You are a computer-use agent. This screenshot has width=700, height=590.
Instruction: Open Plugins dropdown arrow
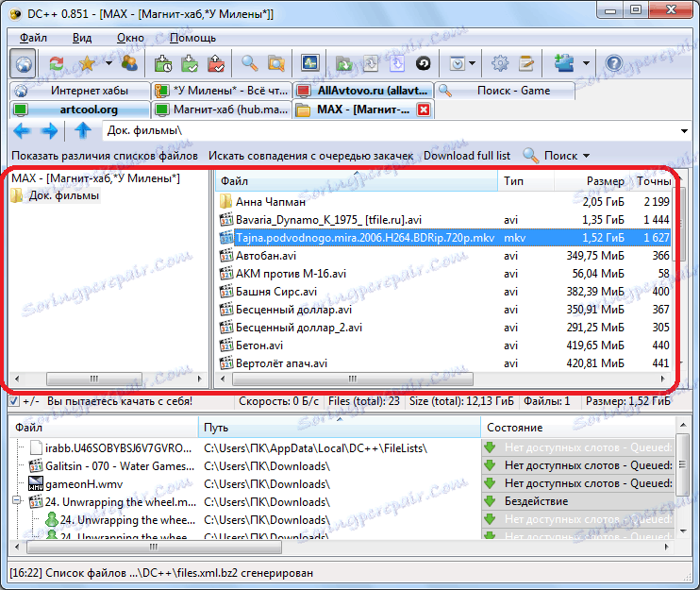tap(586, 63)
